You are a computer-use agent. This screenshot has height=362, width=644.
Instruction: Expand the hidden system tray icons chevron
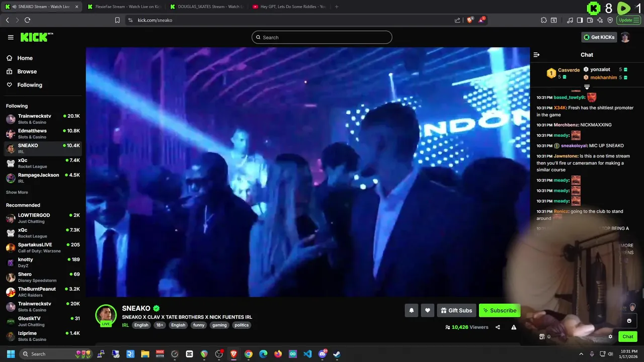(x=581, y=354)
